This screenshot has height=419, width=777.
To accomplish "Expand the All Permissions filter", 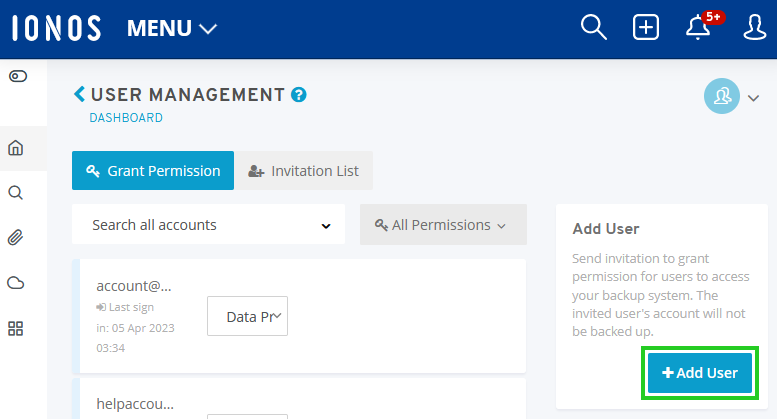I will point(443,224).
